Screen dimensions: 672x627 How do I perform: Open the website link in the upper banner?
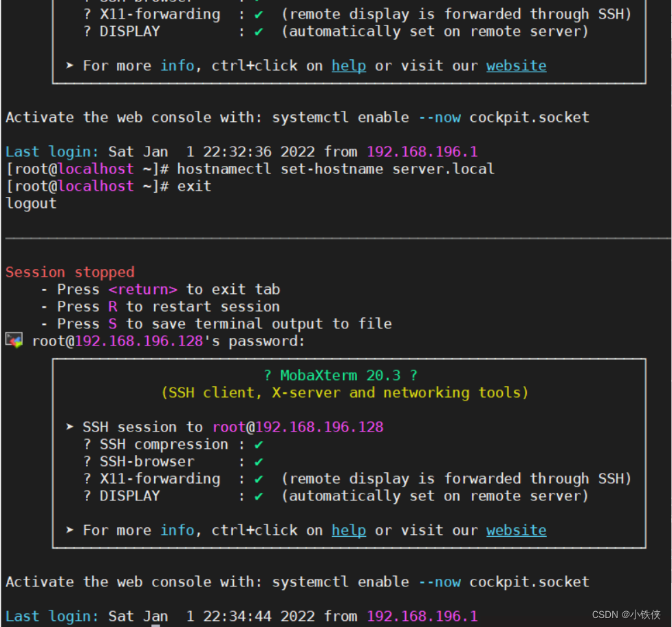click(516, 65)
